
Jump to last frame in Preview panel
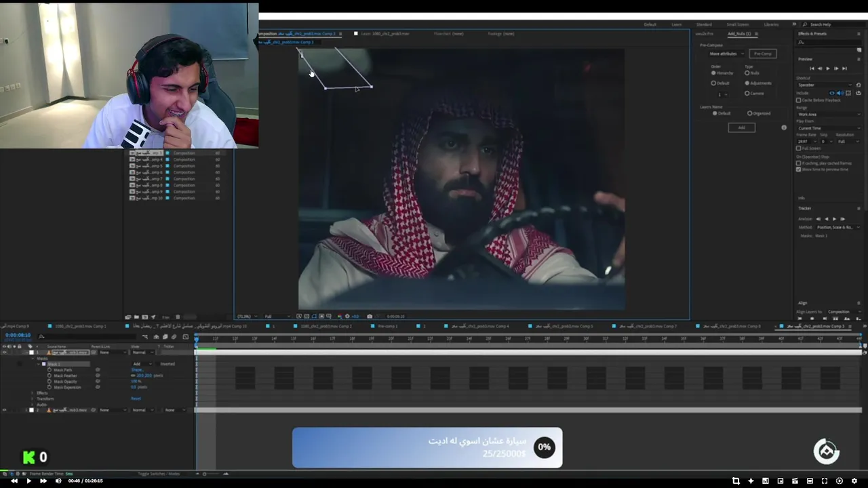click(844, 68)
